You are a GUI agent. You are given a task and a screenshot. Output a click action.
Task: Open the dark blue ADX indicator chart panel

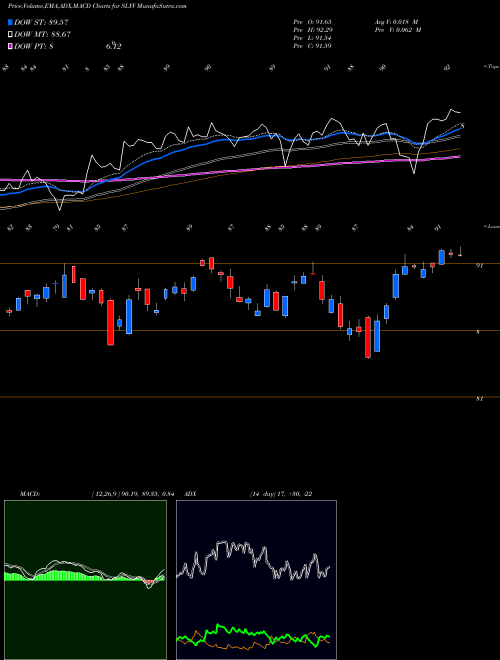(256, 580)
